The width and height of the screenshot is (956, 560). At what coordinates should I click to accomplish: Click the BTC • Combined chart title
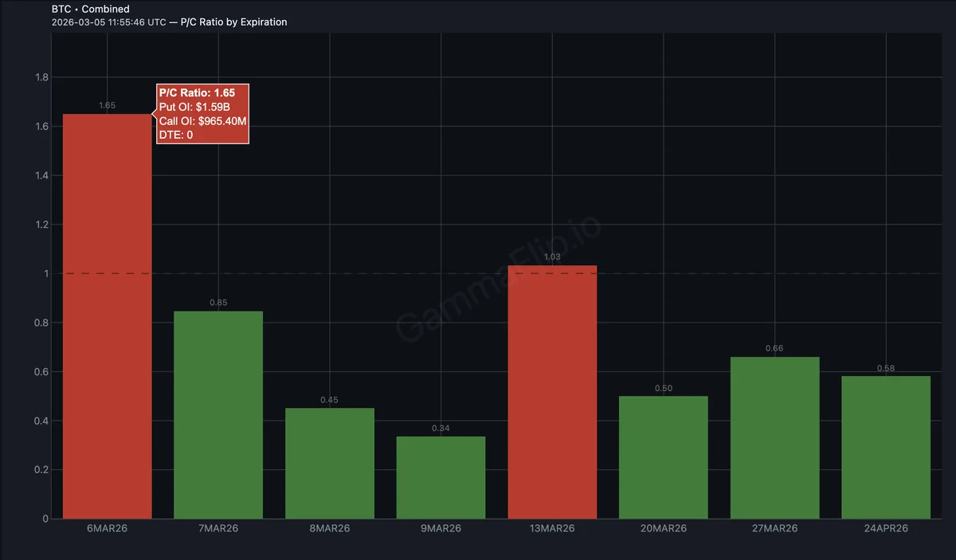(x=90, y=10)
